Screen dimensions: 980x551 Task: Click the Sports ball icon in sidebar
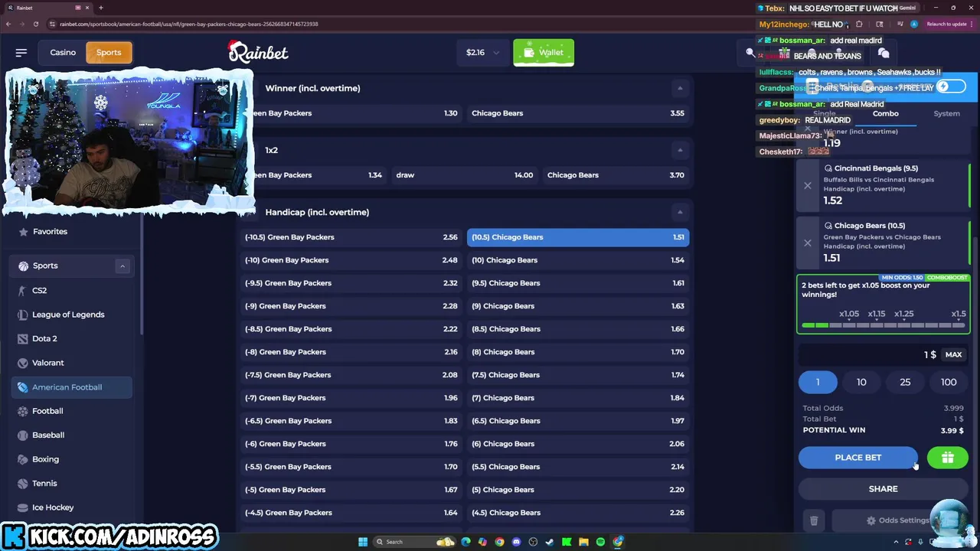pos(23,266)
